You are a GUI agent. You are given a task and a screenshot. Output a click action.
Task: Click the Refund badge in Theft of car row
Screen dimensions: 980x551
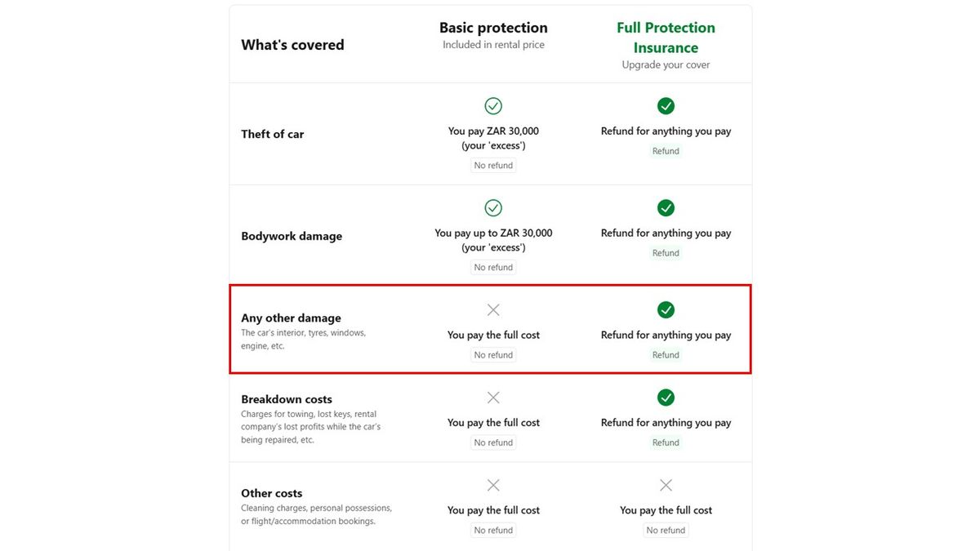pyautogui.click(x=666, y=151)
